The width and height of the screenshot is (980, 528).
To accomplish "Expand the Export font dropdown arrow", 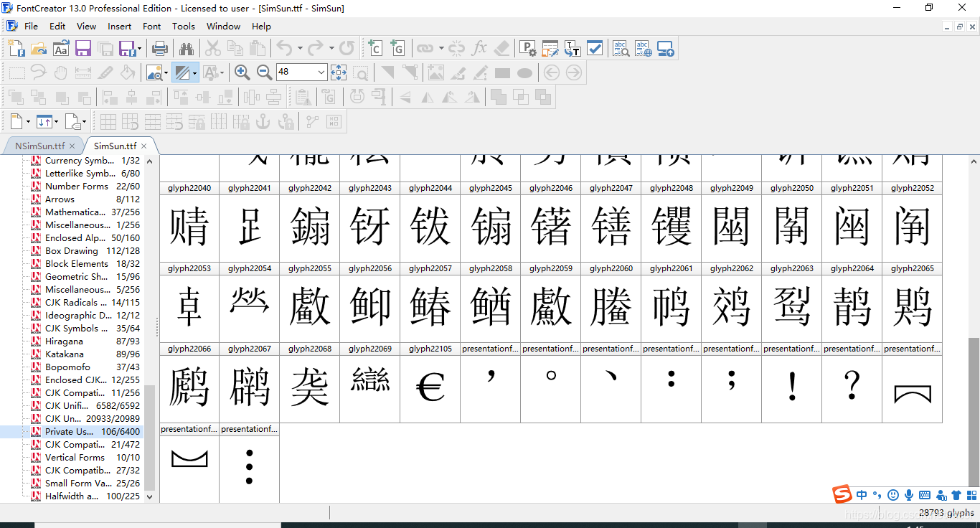I will [x=139, y=49].
